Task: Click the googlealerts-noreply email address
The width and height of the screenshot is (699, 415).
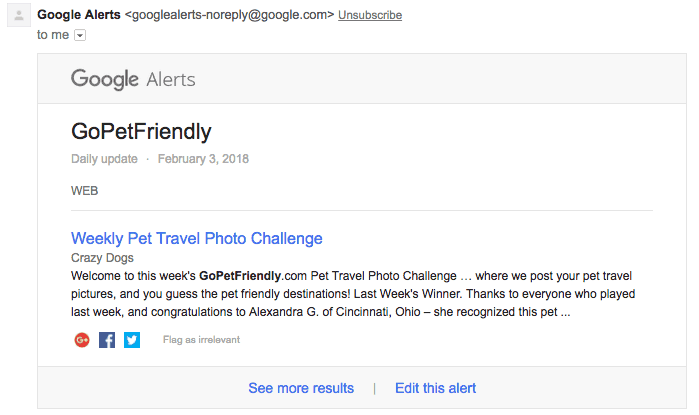Action: coord(230,15)
